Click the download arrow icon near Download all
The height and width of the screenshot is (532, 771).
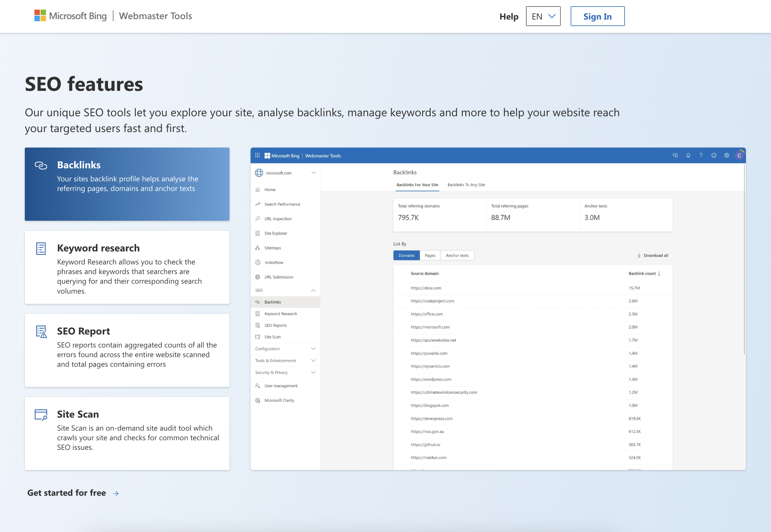[639, 255]
